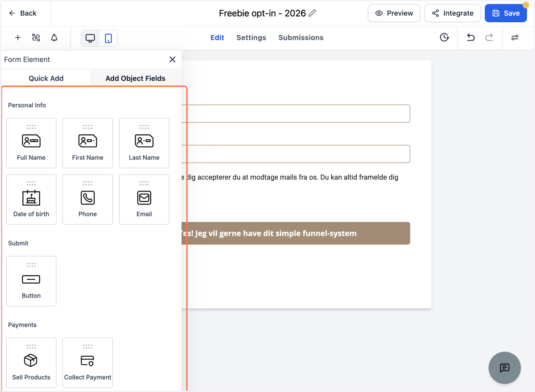Open the notifications bell icon
This screenshot has height=392, width=535.
(54, 38)
